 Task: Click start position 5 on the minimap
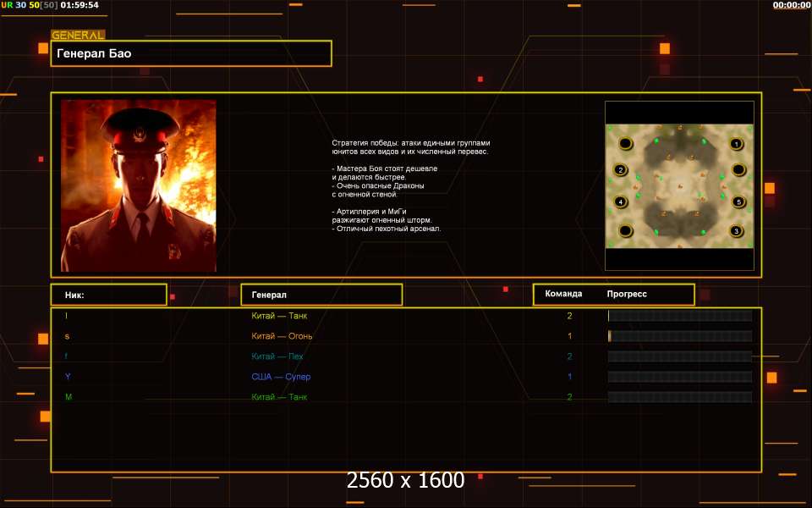point(738,202)
